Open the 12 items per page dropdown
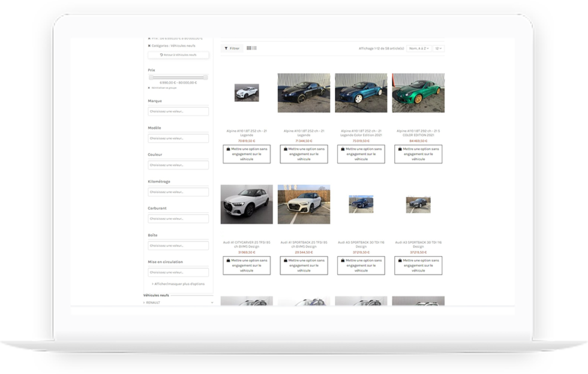The image size is (588, 374). point(439,49)
